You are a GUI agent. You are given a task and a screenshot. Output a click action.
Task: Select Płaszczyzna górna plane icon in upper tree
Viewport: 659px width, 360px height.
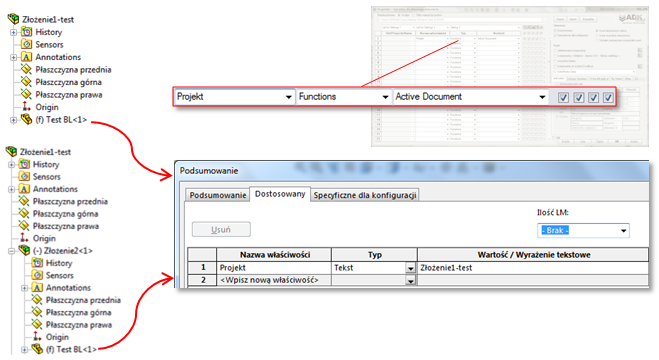[x=26, y=82]
